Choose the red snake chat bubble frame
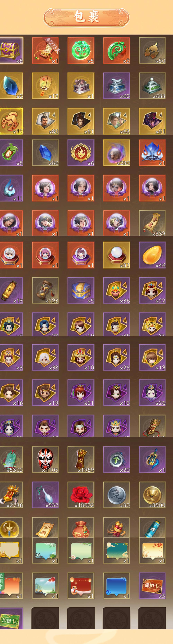Viewport: 173px width, 644px height. pos(81,586)
